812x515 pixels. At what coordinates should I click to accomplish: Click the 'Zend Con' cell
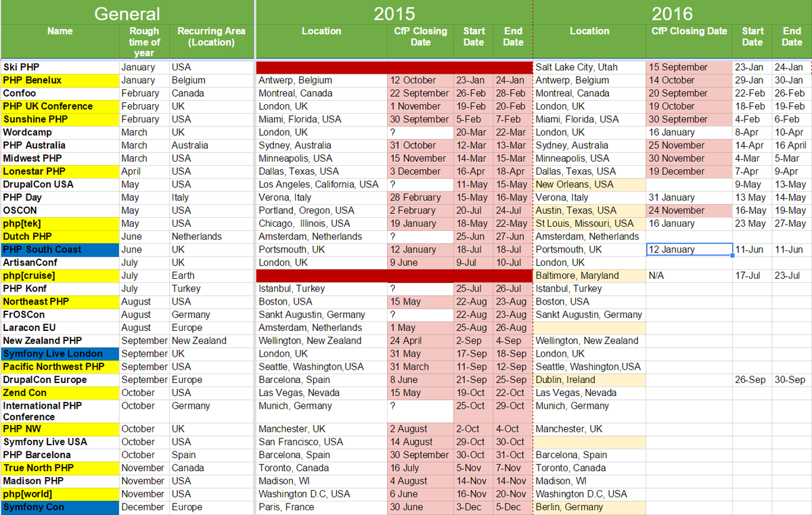tap(60, 393)
